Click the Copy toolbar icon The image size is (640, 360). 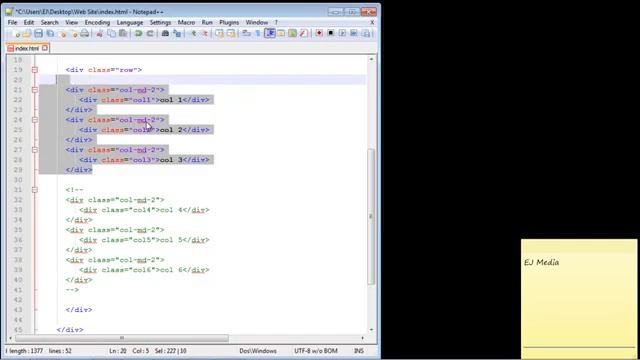[x=111, y=33]
